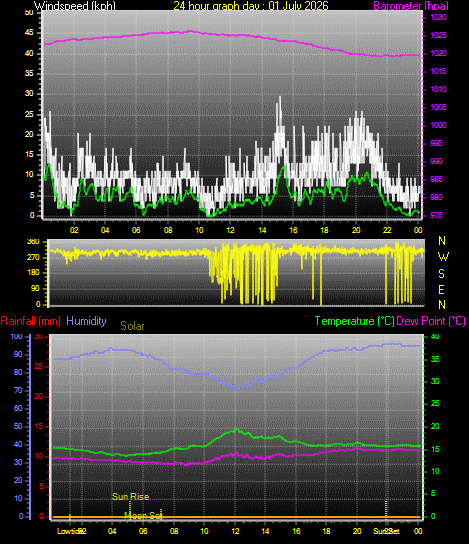
Task: Click 18 on the bottom graph time axis
Action: click(x=326, y=531)
